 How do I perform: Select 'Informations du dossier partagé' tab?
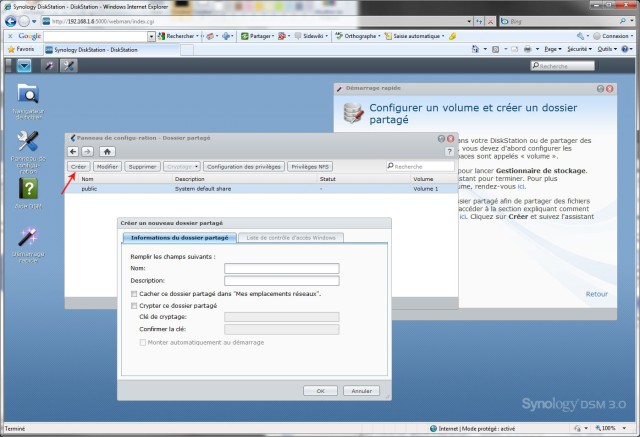[180, 238]
